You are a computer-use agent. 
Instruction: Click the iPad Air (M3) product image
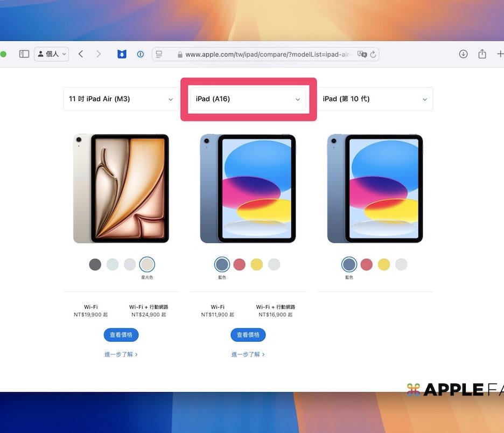121,188
